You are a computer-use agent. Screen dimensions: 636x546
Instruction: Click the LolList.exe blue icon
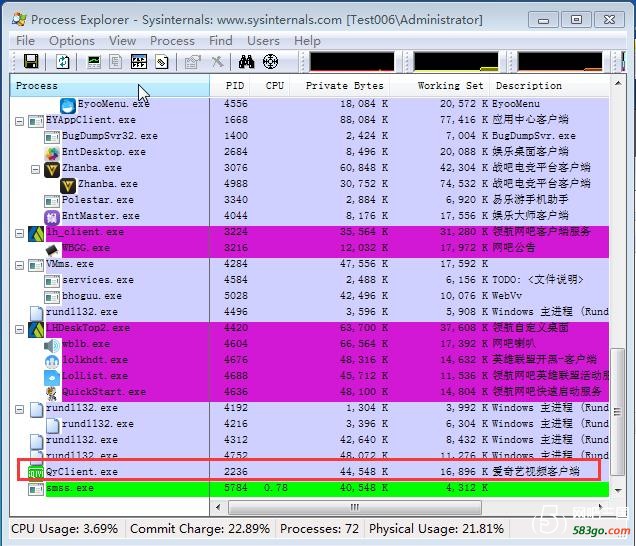click(x=52, y=377)
